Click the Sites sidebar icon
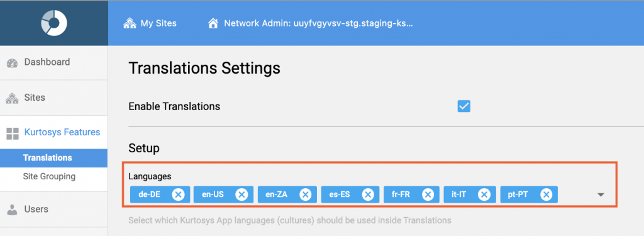Image resolution: width=644 pixels, height=236 pixels. [x=13, y=98]
